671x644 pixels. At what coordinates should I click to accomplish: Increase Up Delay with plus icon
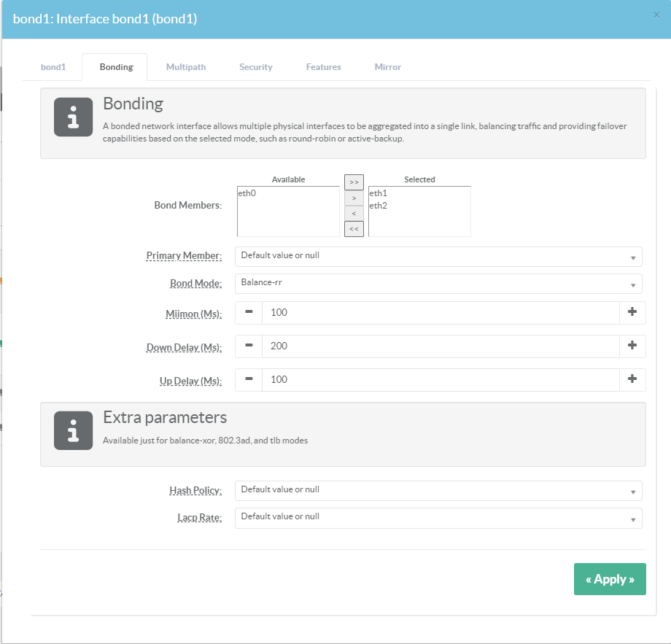coord(632,379)
